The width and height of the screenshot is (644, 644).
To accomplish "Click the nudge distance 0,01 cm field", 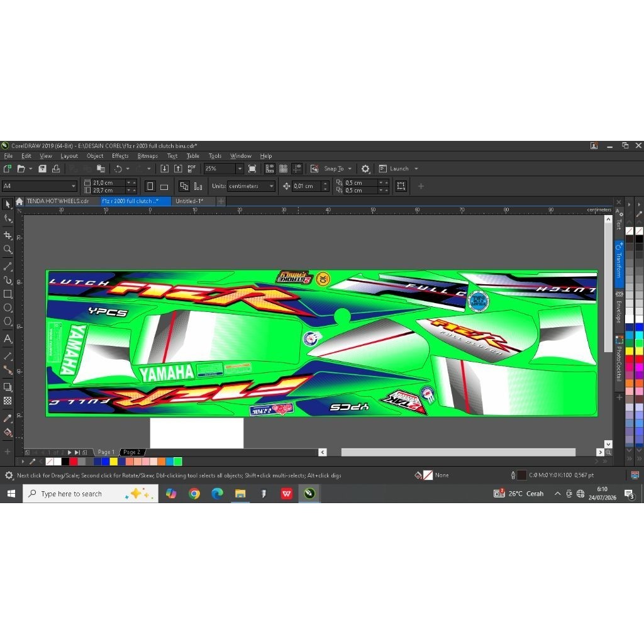I will [306, 186].
